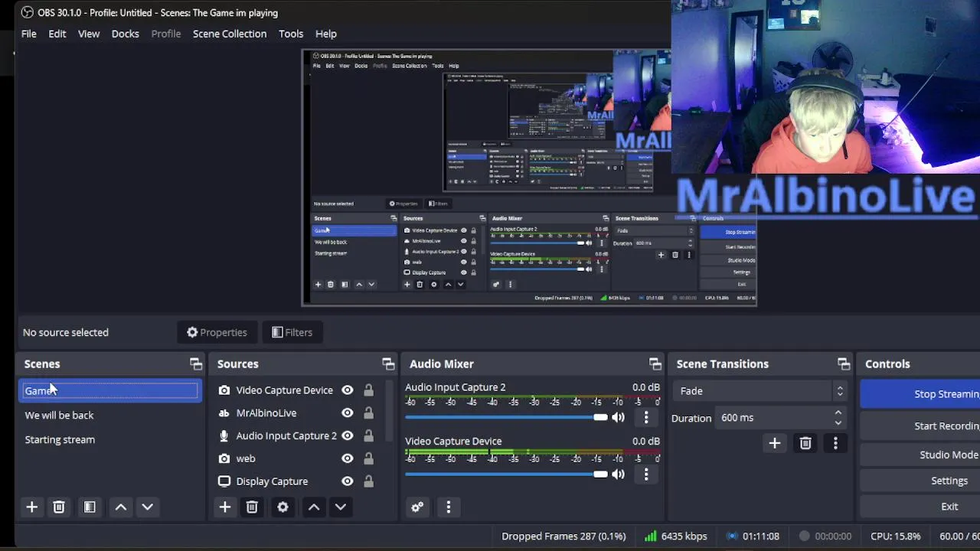
Task: Decrease transition Duration with down stepper
Action: click(838, 422)
